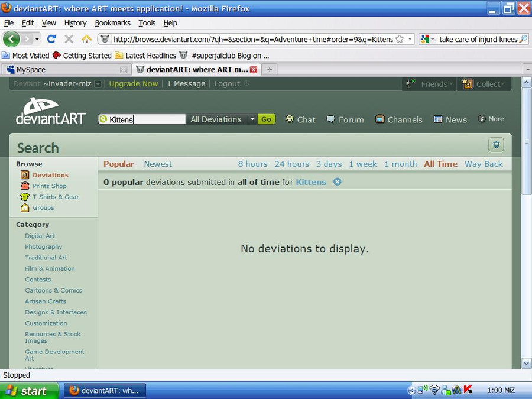Close the MySpace tab
Viewport: 532px width, 399px height.
tap(124, 70)
